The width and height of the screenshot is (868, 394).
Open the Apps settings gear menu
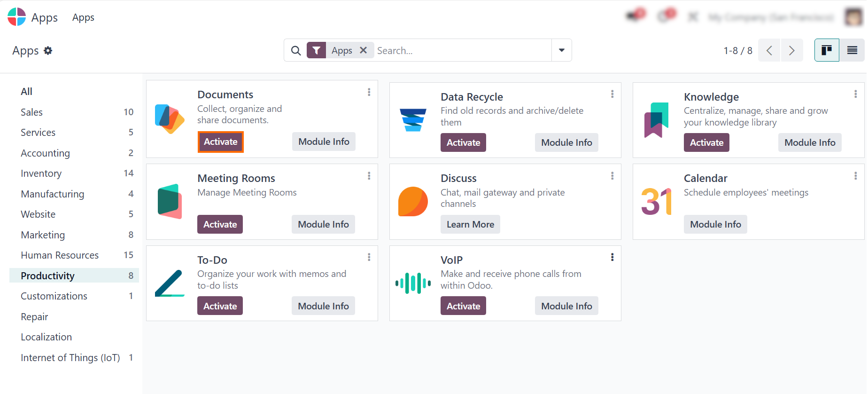[x=48, y=50]
